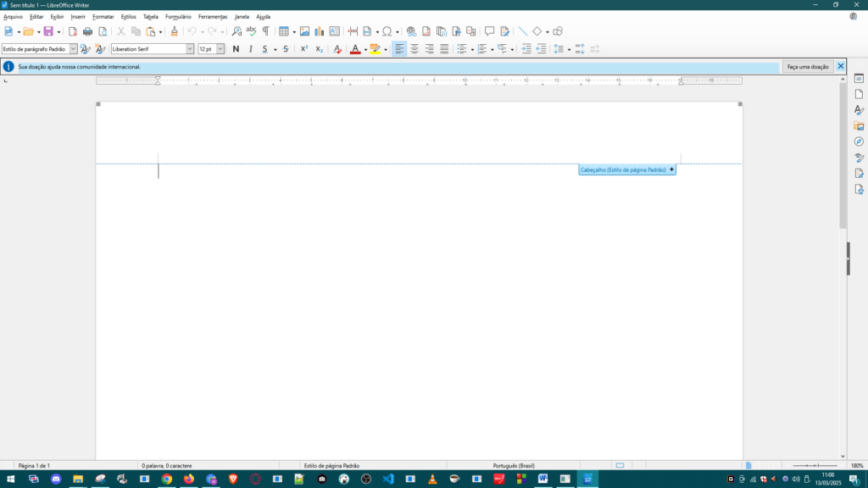Toggle formatting marks (pilcrow) display

point(265,31)
